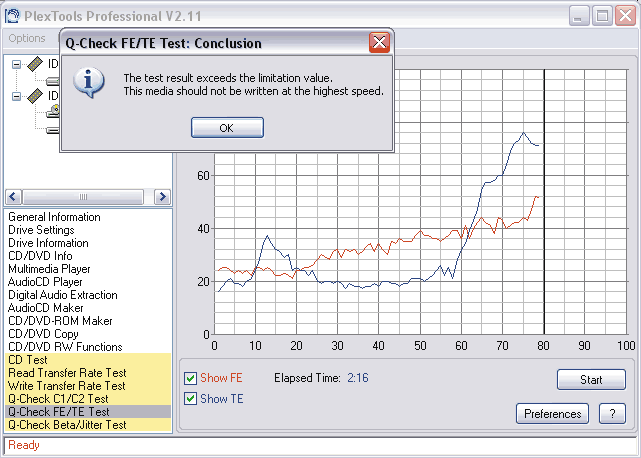641x458 pixels.
Task: Open Read Transfer Rate Test
Action: [88, 373]
